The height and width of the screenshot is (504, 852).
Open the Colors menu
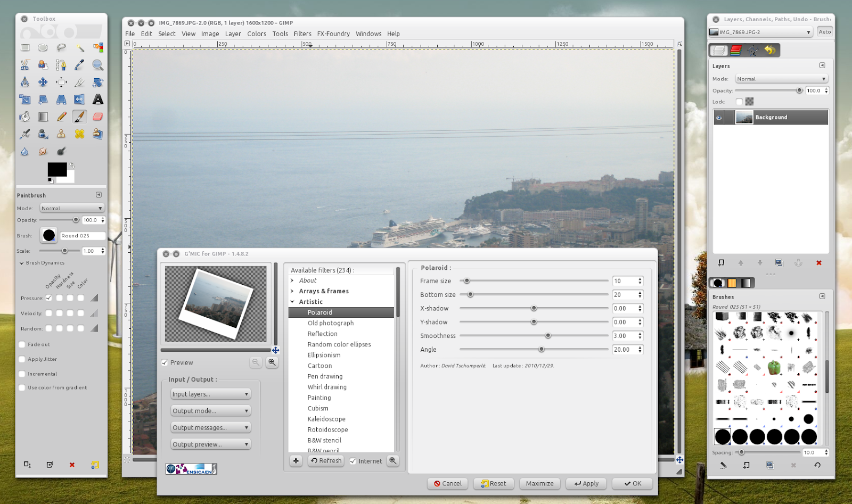[257, 34]
